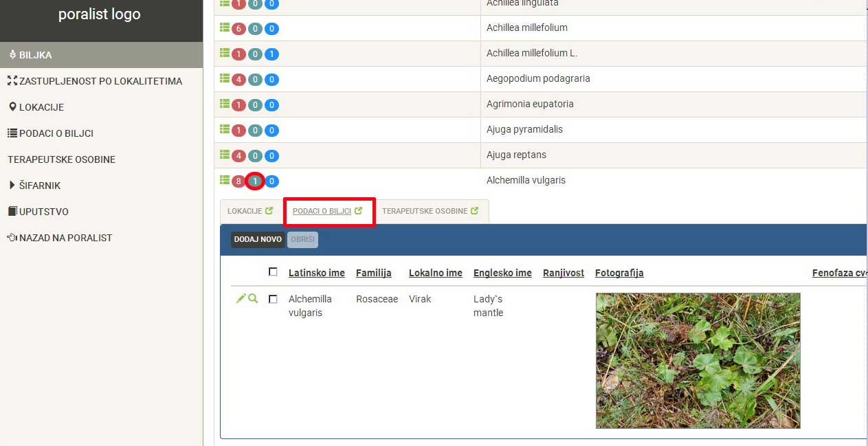The height and width of the screenshot is (446, 868).
Task: Click the magnifier view icon in row
Action: click(x=253, y=298)
